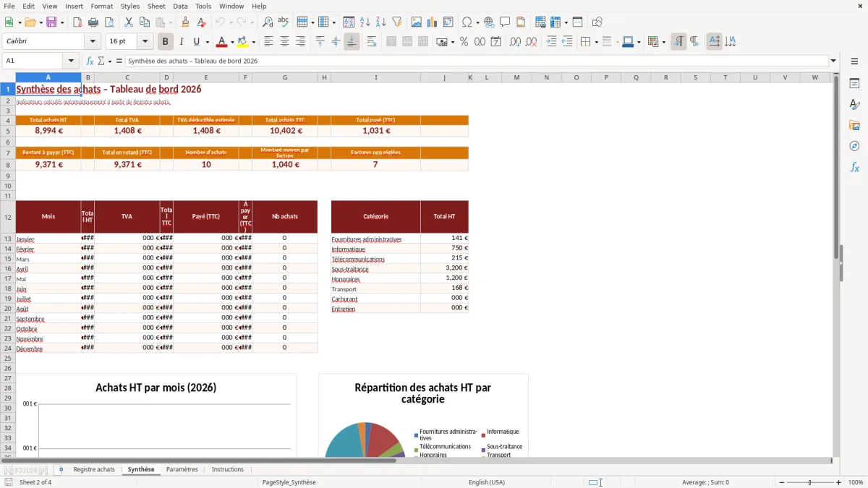Click zoom level 100% in status bar
Screen dimensions: 868x488
click(856, 482)
